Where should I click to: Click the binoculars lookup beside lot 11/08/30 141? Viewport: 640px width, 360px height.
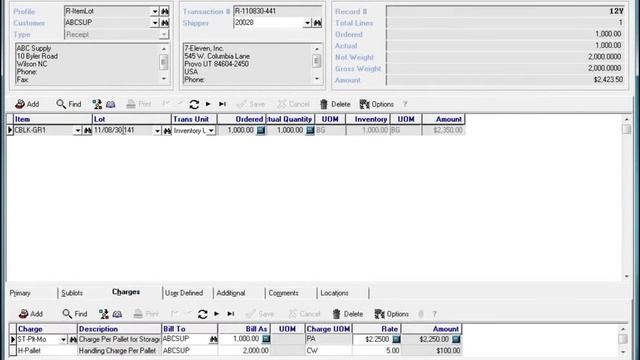click(x=167, y=131)
